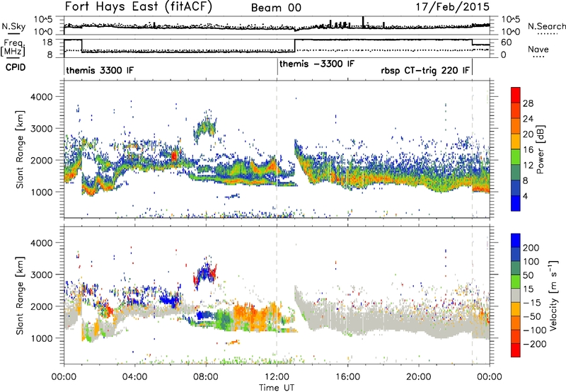Click the '08:00' time axis label

click(x=206, y=377)
